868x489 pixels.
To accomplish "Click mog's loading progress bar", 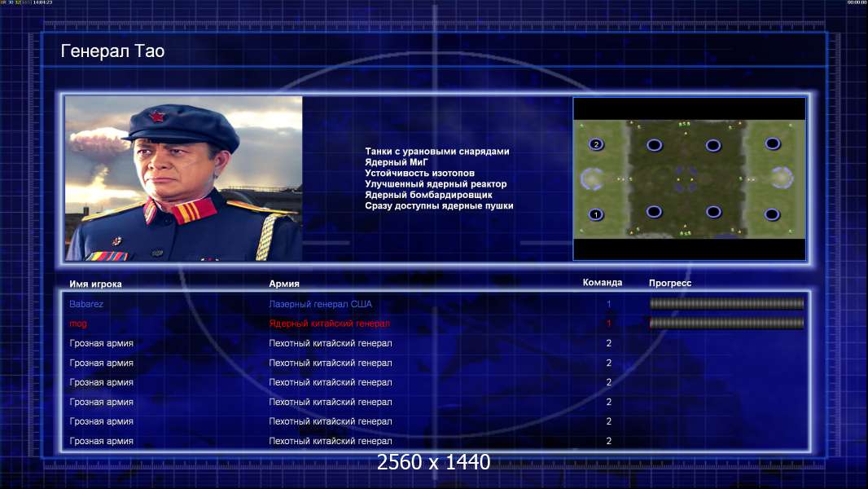I will click(726, 323).
